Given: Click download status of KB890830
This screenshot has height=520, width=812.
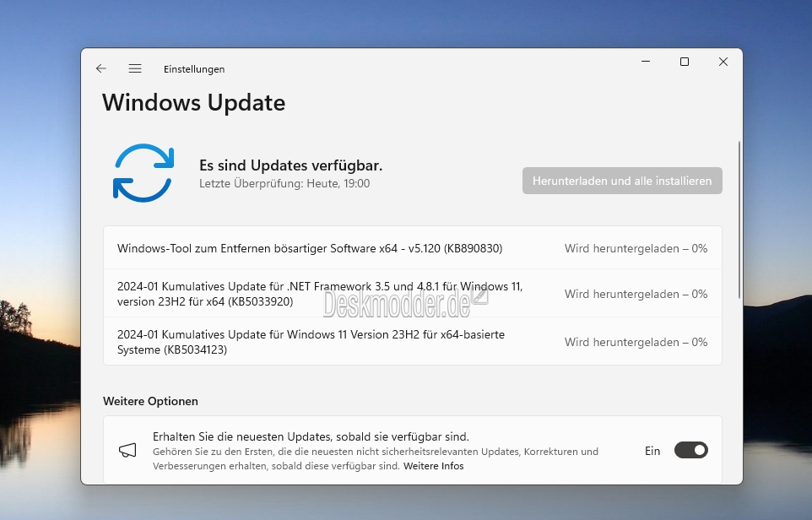Looking at the screenshot, I should pyautogui.click(x=636, y=248).
